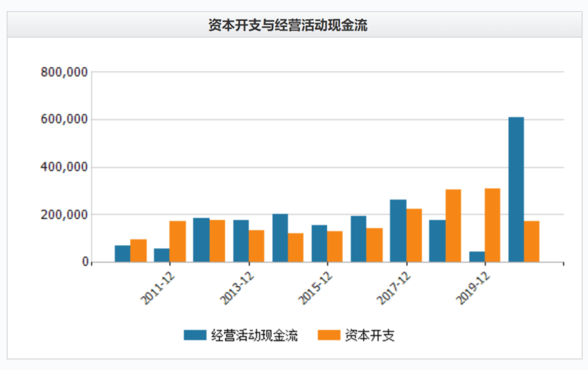
Task: Click the 2017-12 axis label
Action: 394,288
